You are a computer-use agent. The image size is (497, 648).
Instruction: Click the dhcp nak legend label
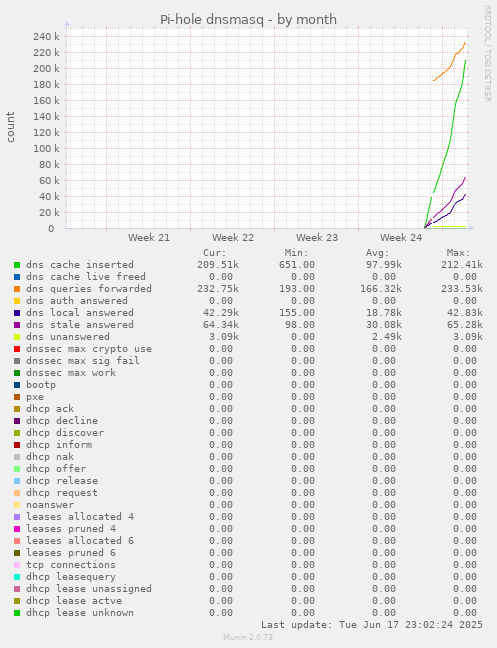click(50, 456)
